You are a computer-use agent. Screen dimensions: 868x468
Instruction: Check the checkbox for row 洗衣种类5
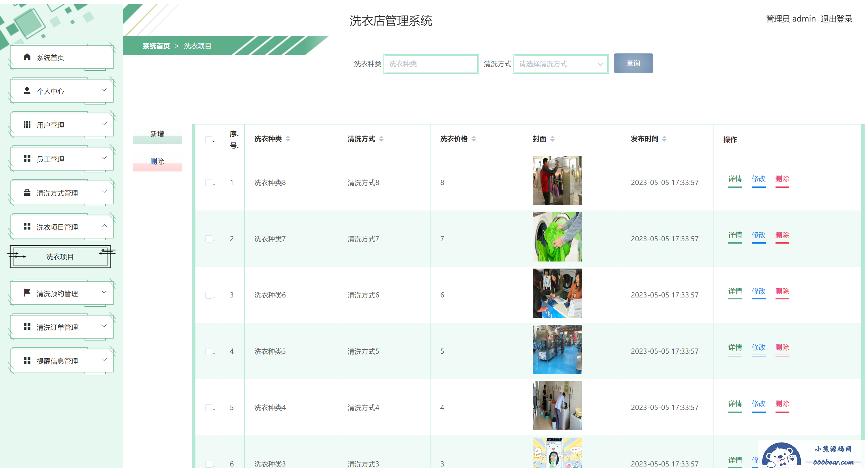pyautogui.click(x=209, y=352)
